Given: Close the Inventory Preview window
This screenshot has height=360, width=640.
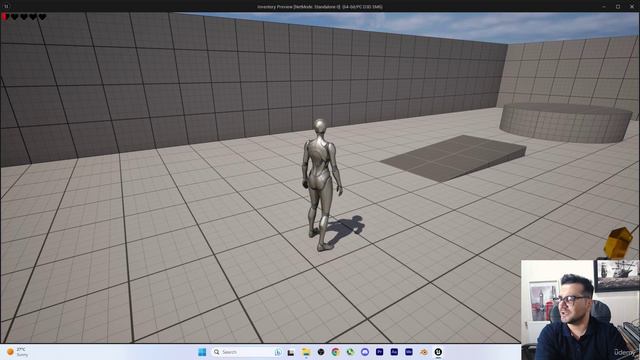Looking at the screenshot, I should pos(632,7).
